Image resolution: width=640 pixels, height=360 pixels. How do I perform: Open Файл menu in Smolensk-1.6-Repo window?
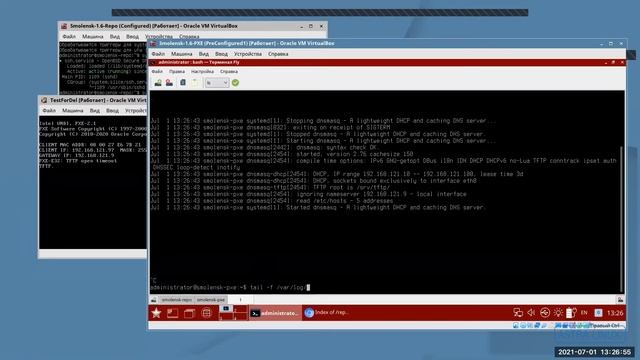pos(69,36)
